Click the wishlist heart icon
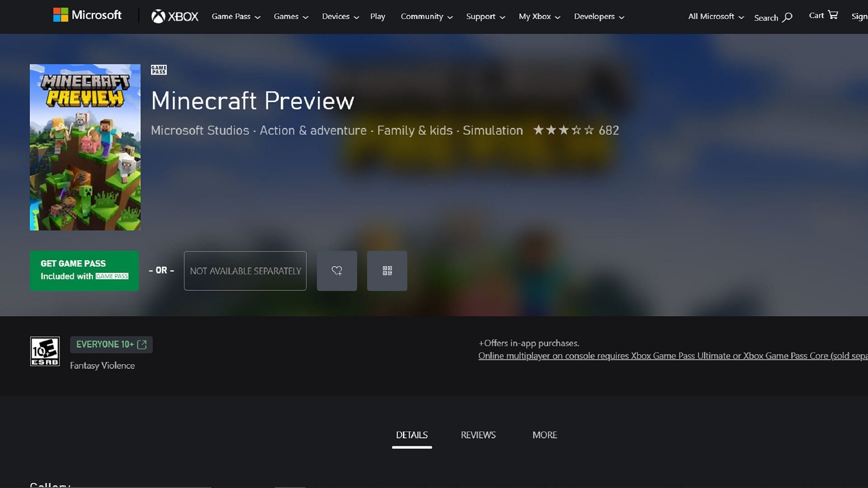868x488 pixels. pyautogui.click(x=337, y=271)
